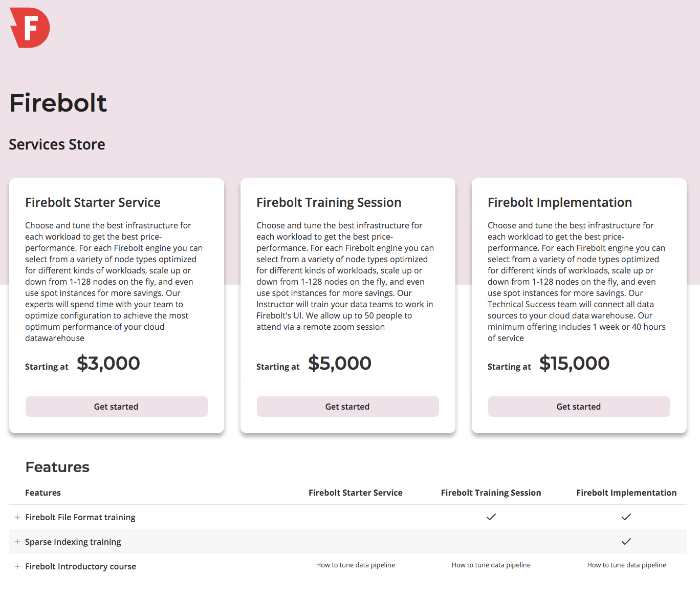Screen dimensions: 700x595
Task: Select the Firebolt Implementation card title
Action: pos(560,203)
